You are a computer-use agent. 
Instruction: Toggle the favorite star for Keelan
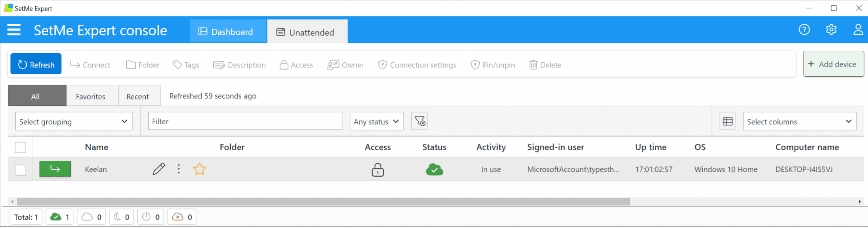pos(199,169)
